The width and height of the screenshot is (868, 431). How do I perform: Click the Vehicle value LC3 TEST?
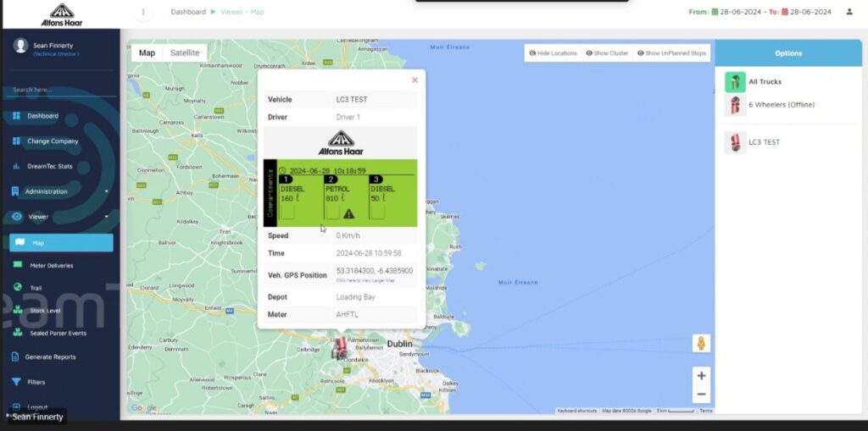[352, 100]
